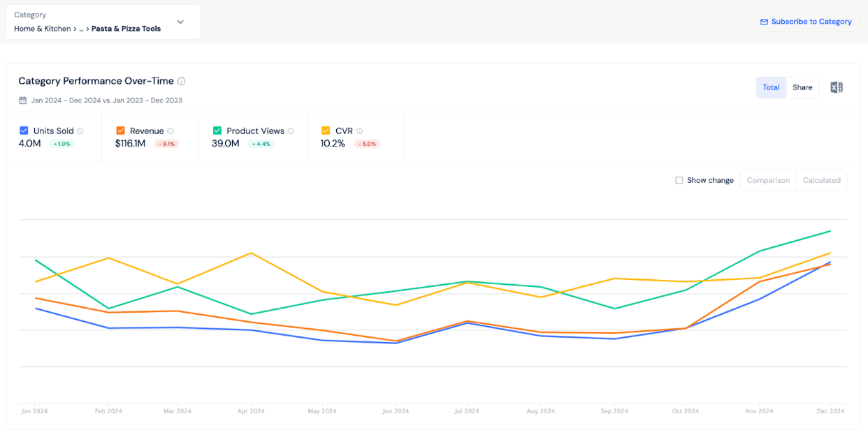
Task: Expand the Category selector dropdown
Action: click(x=180, y=22)
